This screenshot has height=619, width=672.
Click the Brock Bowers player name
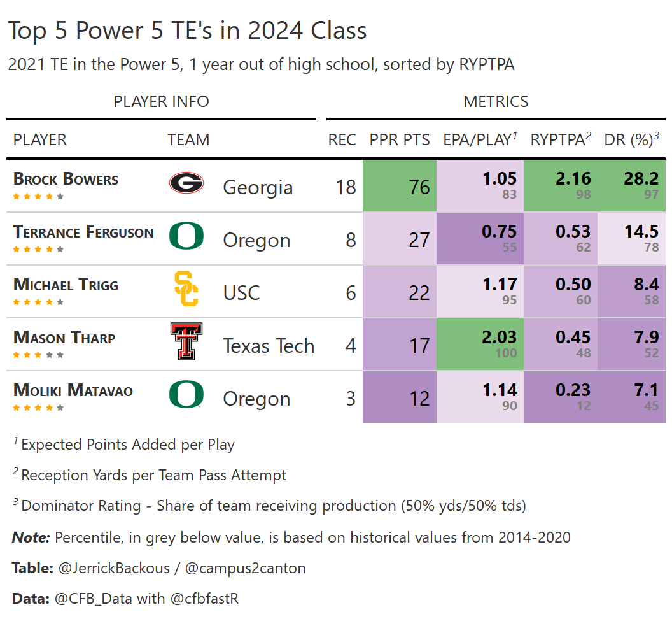tap(66, 179)
